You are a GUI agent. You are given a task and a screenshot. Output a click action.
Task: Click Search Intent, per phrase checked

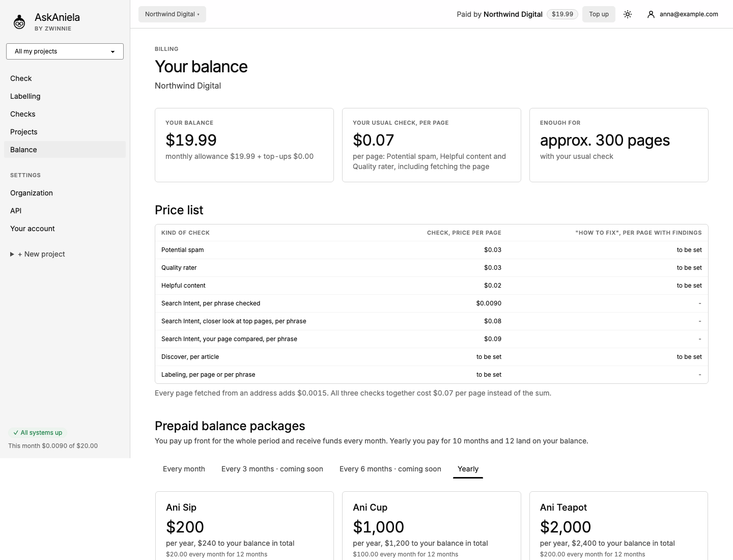[x=211, y=303]
